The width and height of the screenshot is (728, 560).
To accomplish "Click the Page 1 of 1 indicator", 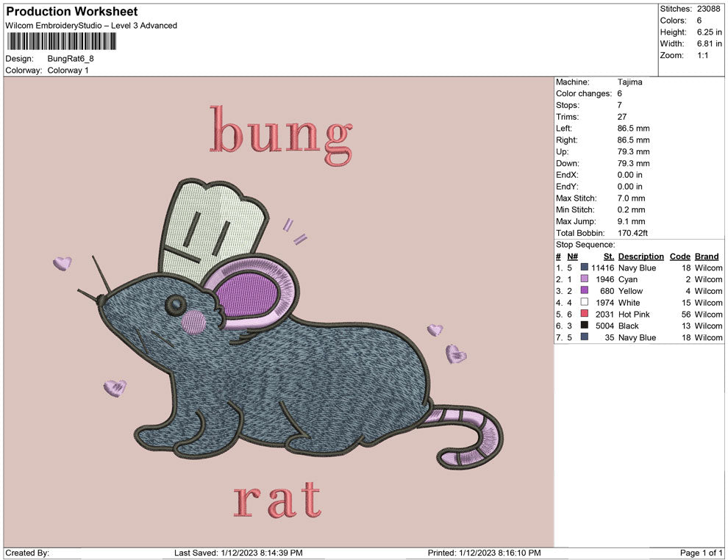I will (x=702, y=553).
